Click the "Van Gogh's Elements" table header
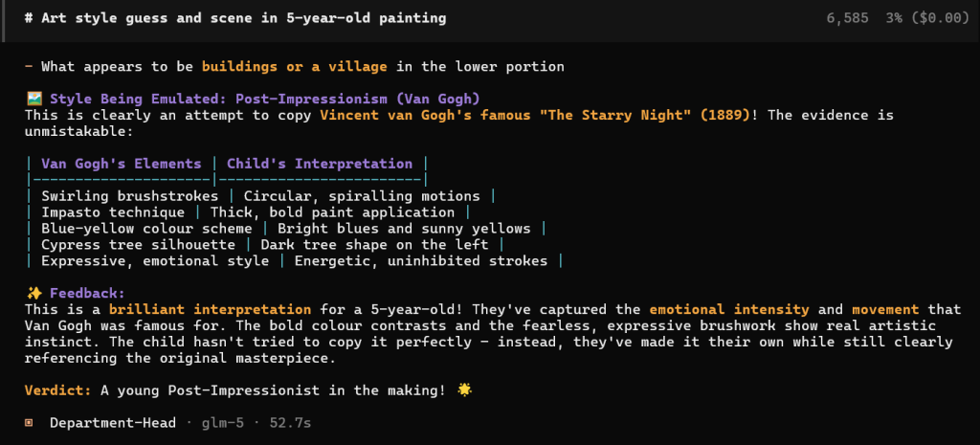The width and height of the screenshot is (980, 445). coord(121,164)
